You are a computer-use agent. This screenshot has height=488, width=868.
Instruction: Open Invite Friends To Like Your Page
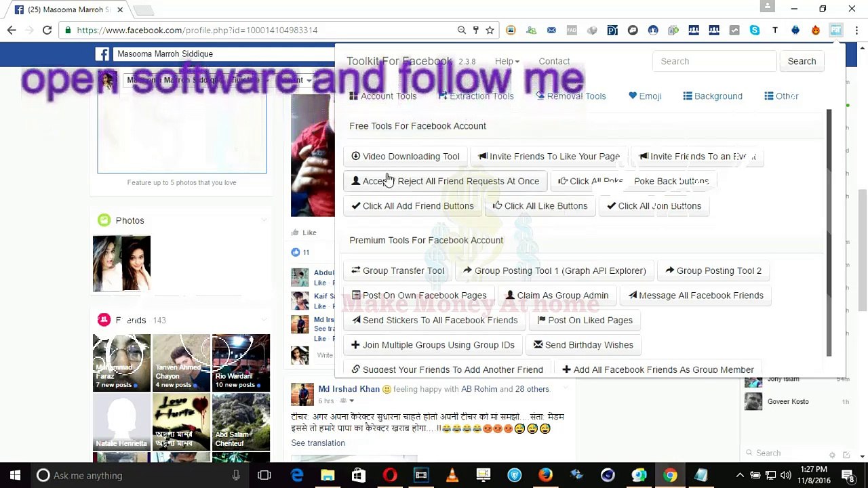click(549, 157)
